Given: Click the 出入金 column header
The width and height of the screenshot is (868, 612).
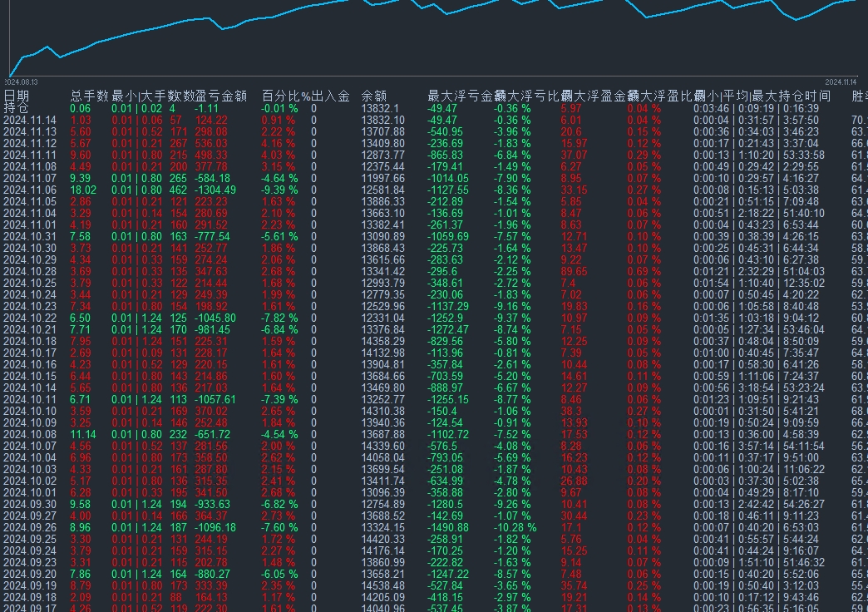Looking at the screenshot, I should tap(330, 96).
